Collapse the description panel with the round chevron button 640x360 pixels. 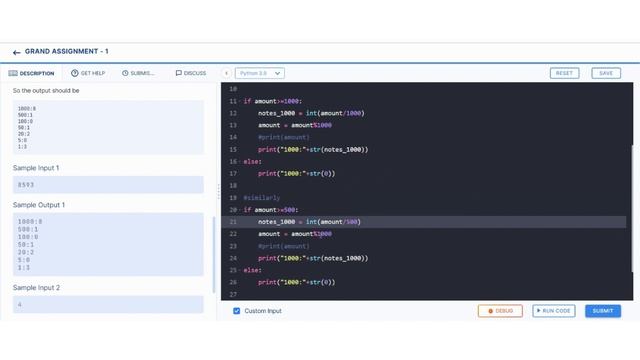[227, 73]
